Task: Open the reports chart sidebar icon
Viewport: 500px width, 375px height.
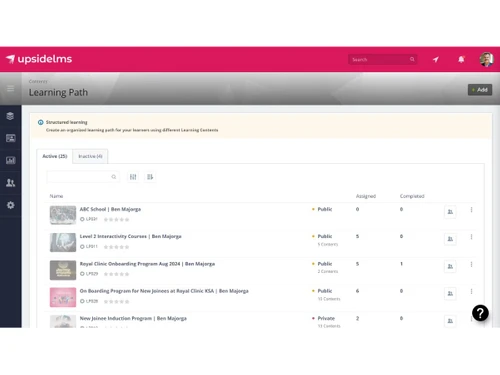Action: pyautogui.click(x=10, y=160)
